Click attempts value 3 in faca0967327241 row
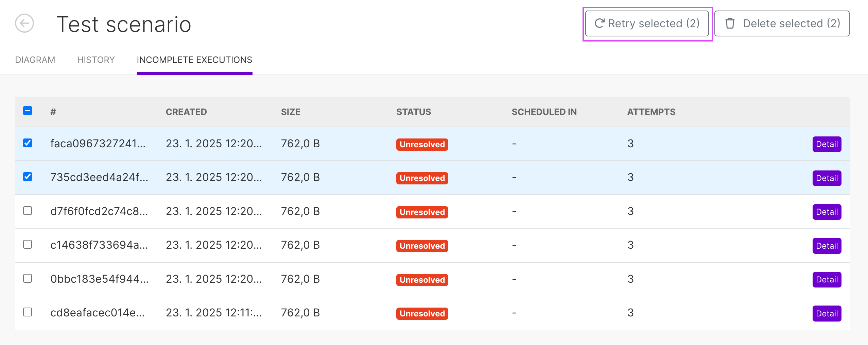The image size is (868, 345). tap(630, 144)
